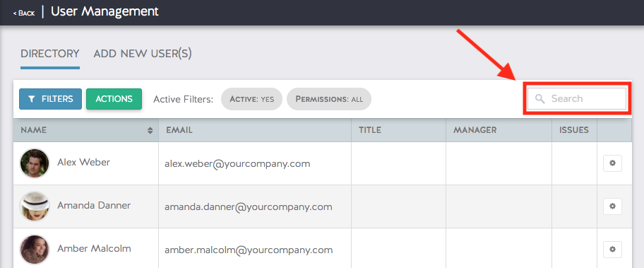
Task: Click the Active: Yes filter chip
Action: 251,99
